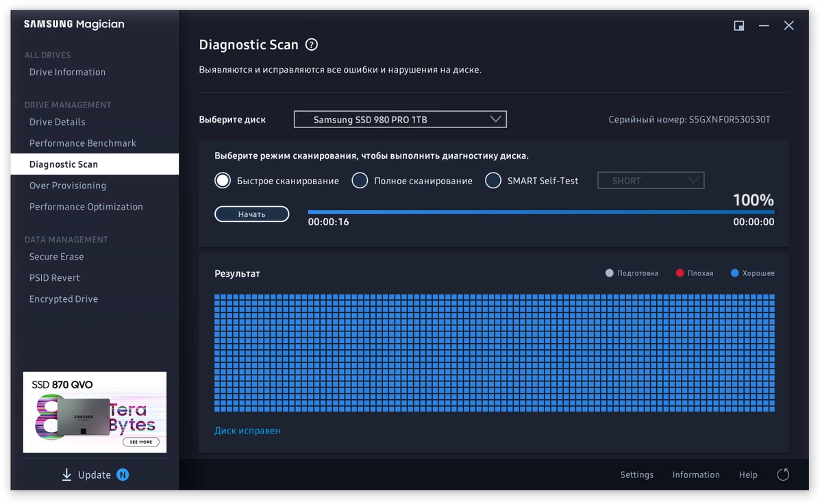Open Information in bottom bar
The height and width of the screenshot is (504, 822).
coord(696,475)
